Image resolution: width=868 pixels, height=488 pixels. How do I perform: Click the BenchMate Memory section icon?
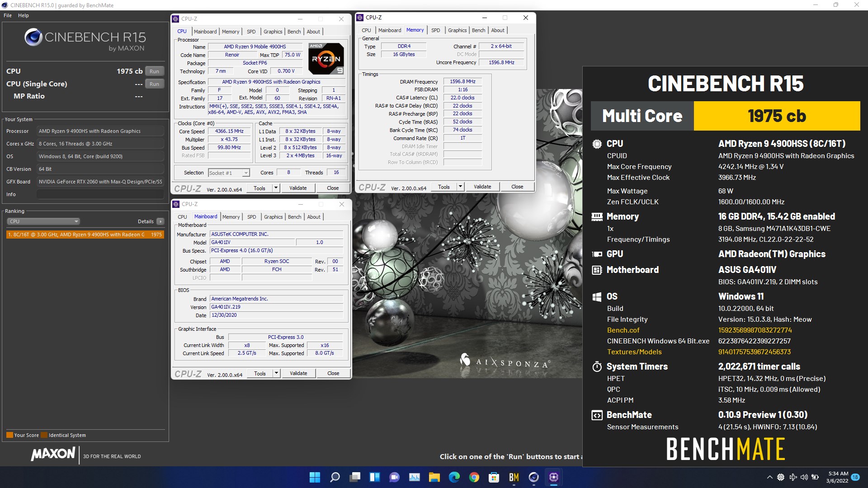(597, 217)
